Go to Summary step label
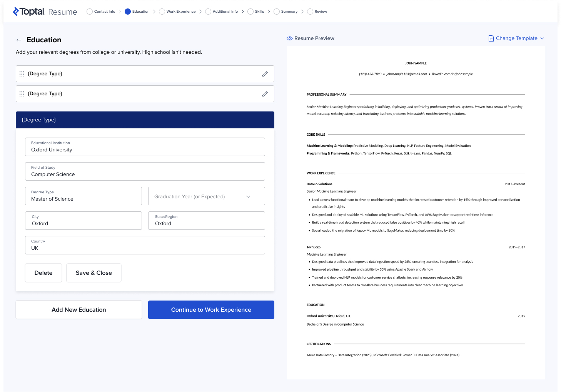Screen dimensions: 561x392 (x=289, y=12)
